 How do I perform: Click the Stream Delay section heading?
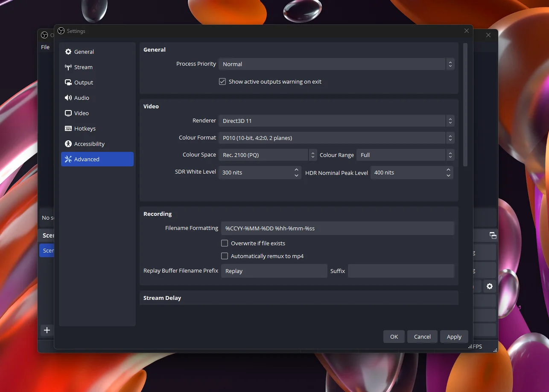[x=162, y=298]
